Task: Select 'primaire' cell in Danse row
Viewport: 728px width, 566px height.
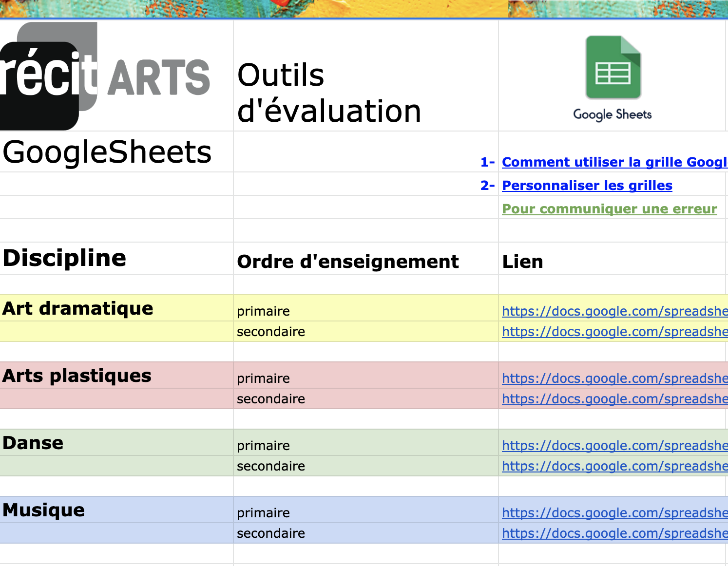Action: (366, 442)
